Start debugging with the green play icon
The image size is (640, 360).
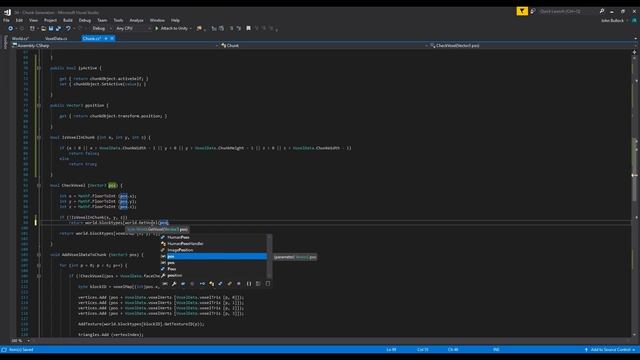point(157,28)
